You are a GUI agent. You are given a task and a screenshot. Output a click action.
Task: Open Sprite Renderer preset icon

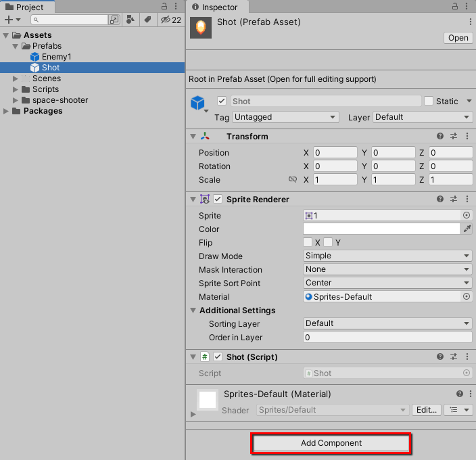click(454, 199)
